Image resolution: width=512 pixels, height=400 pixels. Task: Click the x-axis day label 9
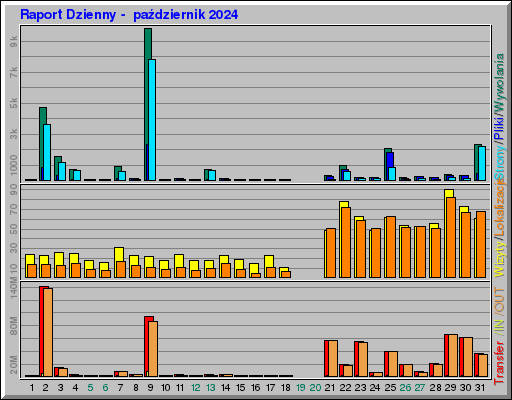(150, 388)
